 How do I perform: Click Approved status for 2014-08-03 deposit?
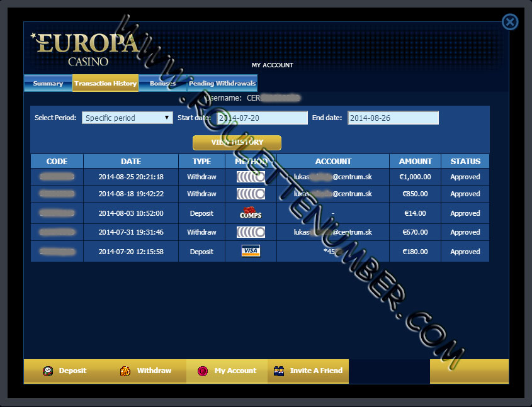click(x=465, y=213)
